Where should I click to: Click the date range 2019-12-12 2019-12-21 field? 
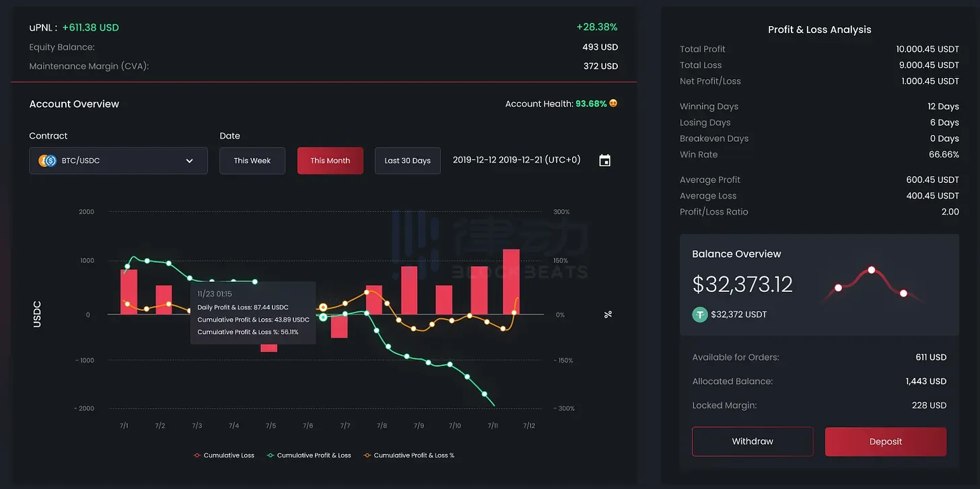(516, 160)
